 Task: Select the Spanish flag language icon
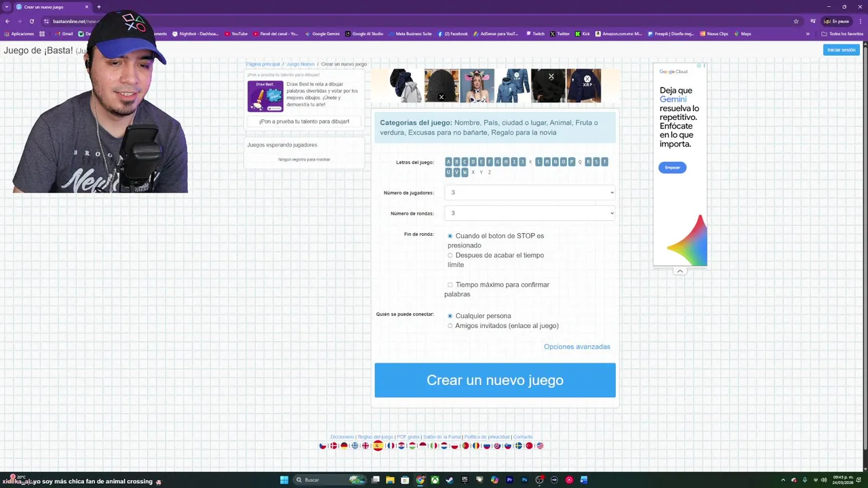[378, 445]
